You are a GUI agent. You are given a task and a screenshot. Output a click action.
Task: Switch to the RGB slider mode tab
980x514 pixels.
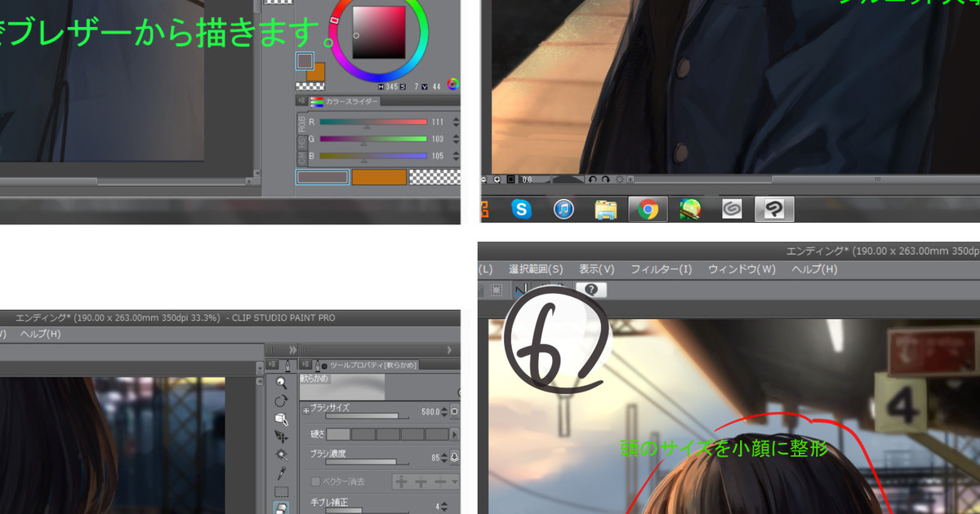(301, 124)
